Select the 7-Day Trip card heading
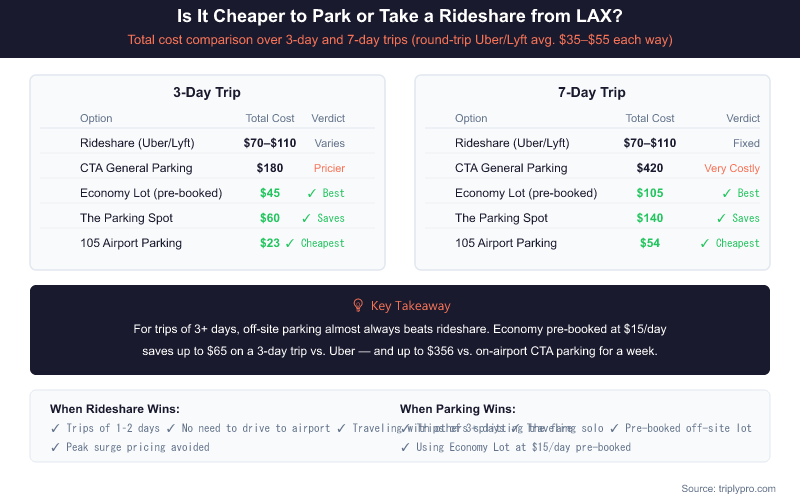Image resolution: width=800 pixels, height=500 pixels. (x=591, y=93)
